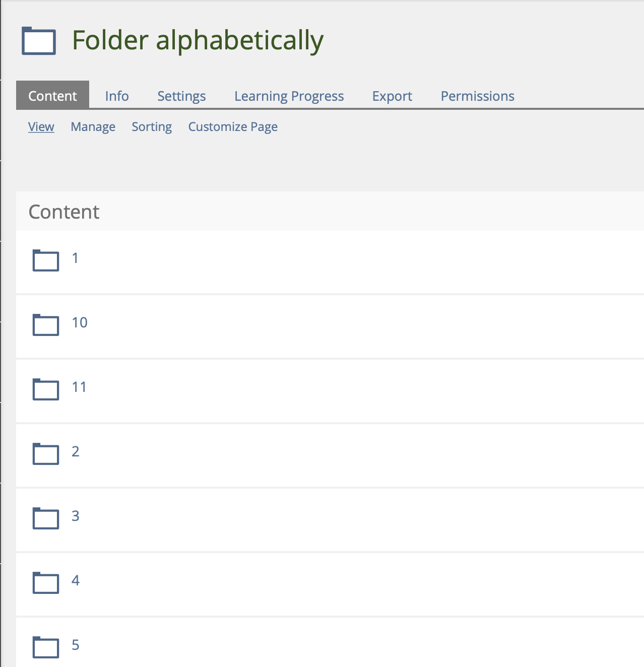
Task: Click the folder icon for item 10
Action: 46,324
